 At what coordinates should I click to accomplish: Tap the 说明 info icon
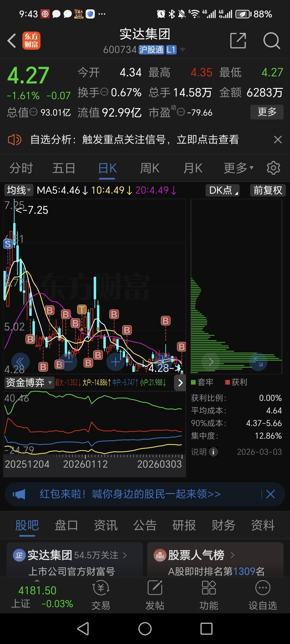tap(213, 452)
